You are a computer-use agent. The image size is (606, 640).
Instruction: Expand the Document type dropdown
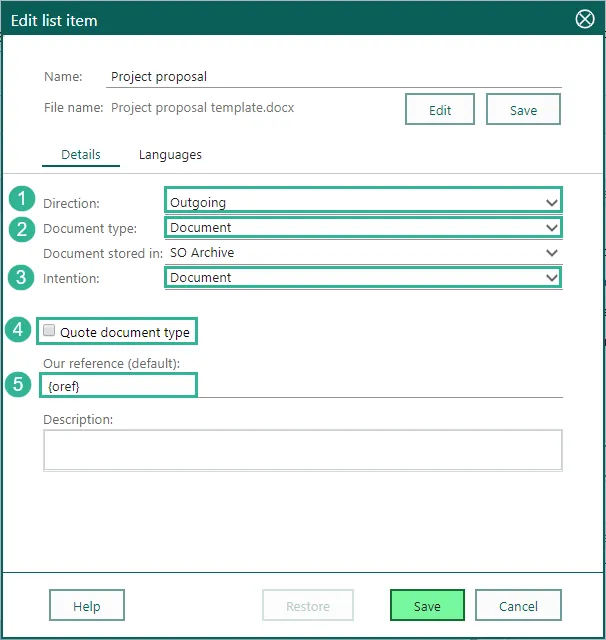pos(363,227)
